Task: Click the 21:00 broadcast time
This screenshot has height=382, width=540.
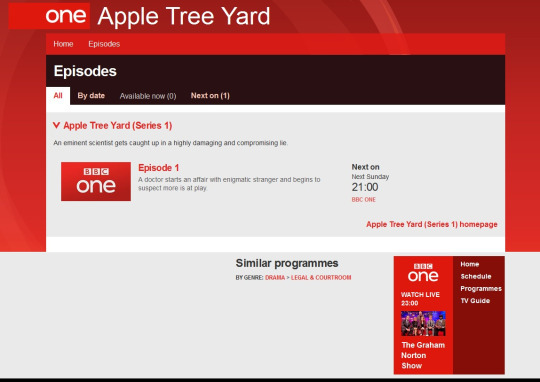Action: click(365, 187)
